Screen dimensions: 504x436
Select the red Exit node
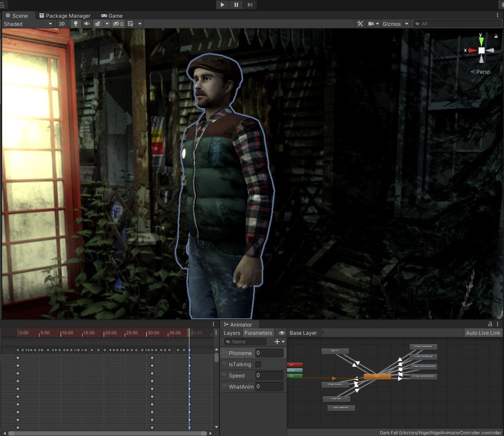[x=295, y=365]
